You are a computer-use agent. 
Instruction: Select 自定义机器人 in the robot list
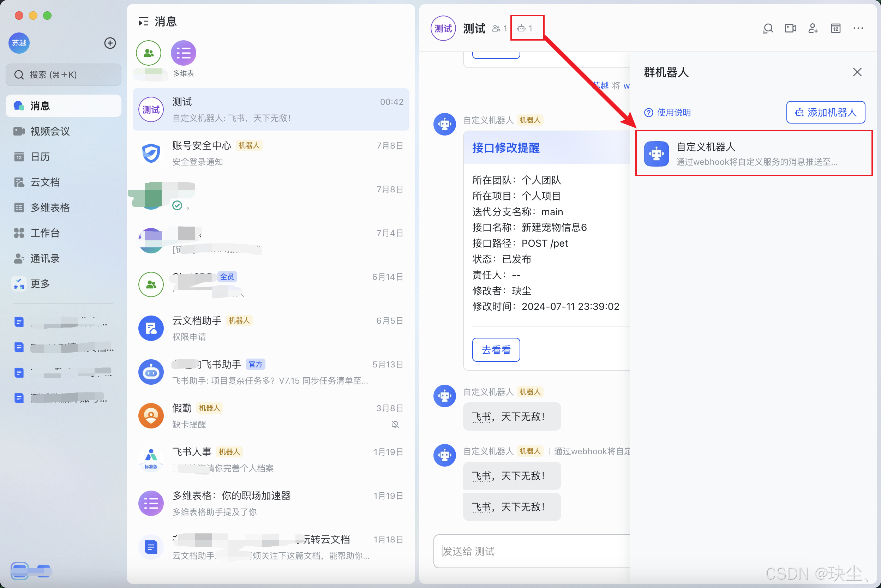[754, 154]
